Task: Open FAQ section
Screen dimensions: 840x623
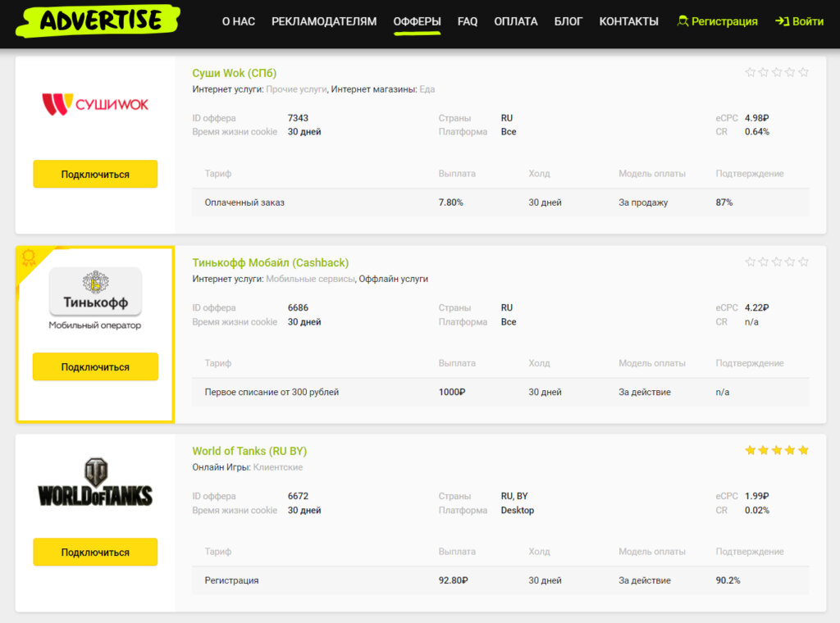Action: (x=467, y=21)
